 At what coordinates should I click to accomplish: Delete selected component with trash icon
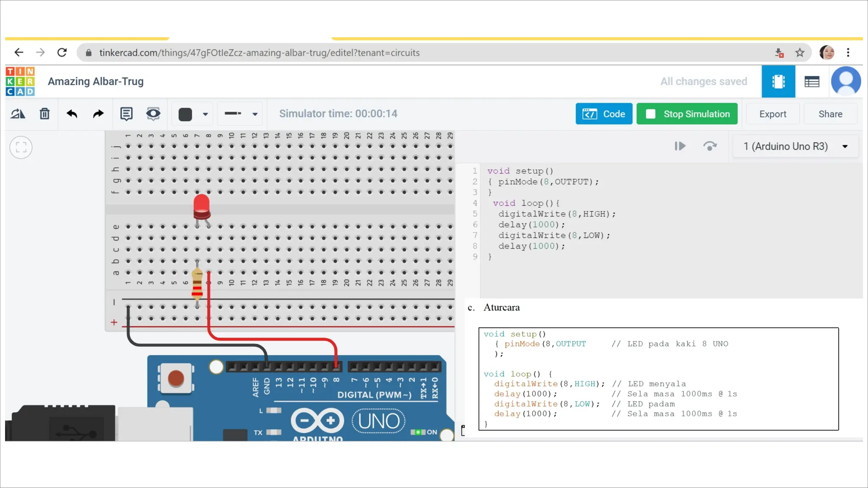(45, 114)
